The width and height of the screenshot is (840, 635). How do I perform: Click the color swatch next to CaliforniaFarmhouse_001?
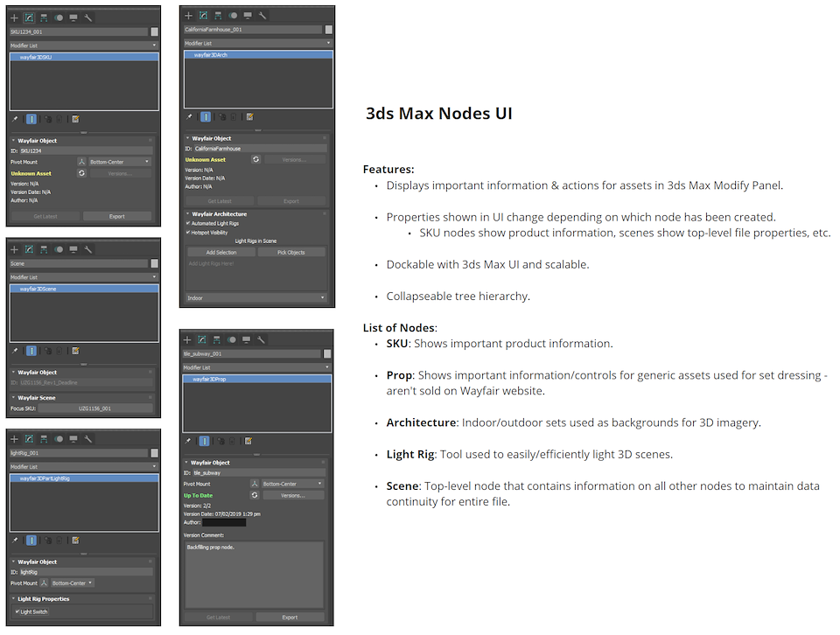327,29
